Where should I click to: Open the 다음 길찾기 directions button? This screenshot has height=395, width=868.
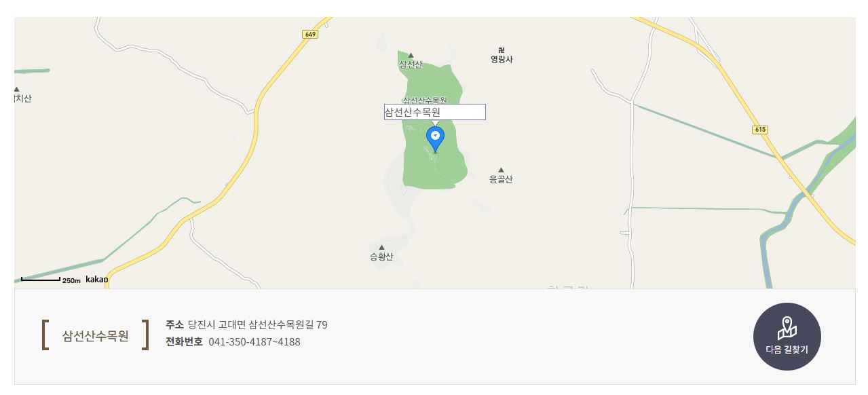787,337
